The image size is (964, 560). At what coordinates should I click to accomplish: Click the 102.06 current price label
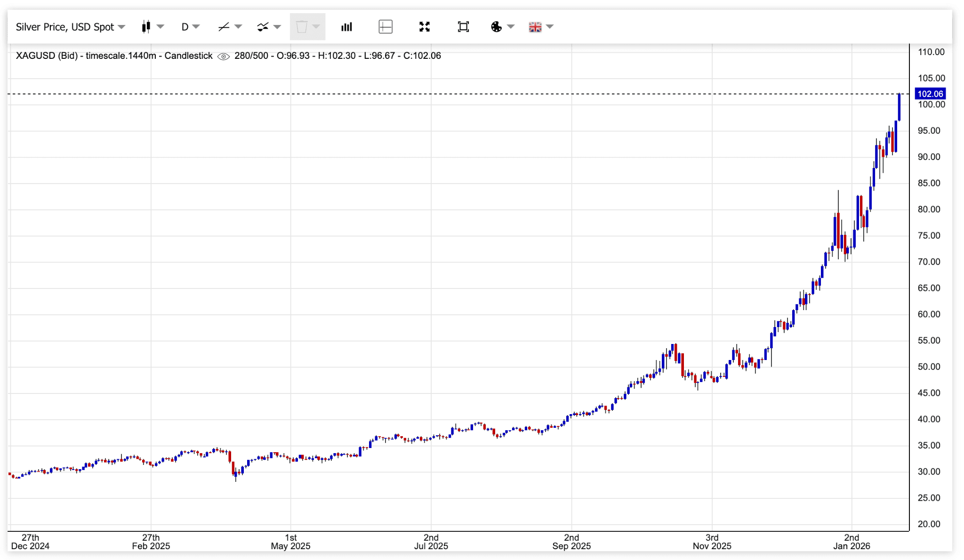click(930, 94)
